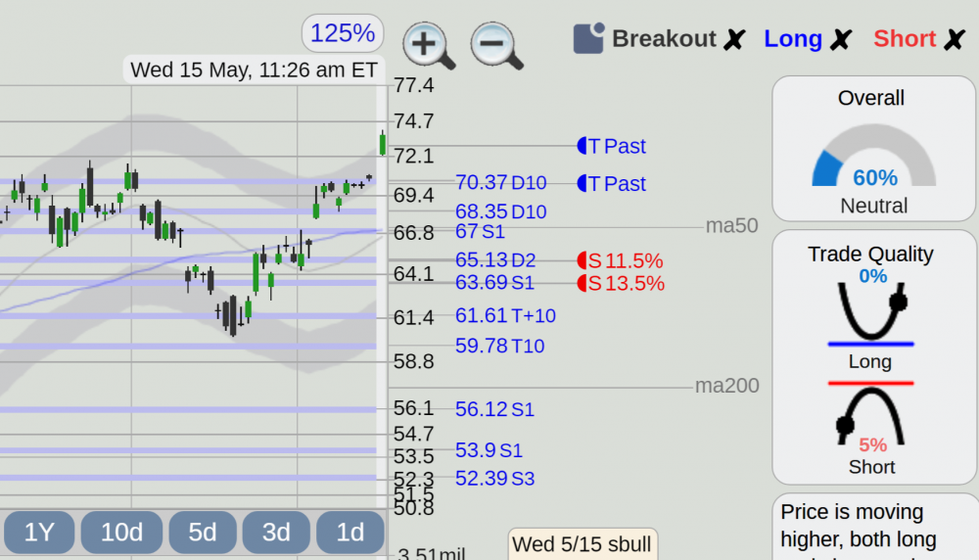Click the red S 11.5% marker
The image size is (979, 560).
point(620,260)
